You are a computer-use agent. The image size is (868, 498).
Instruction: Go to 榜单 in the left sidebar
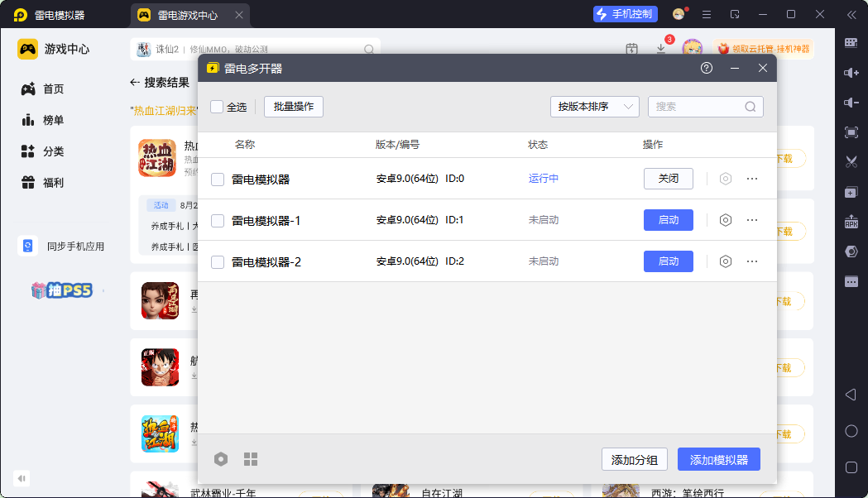pyautogui.click(x=54, y=120)
